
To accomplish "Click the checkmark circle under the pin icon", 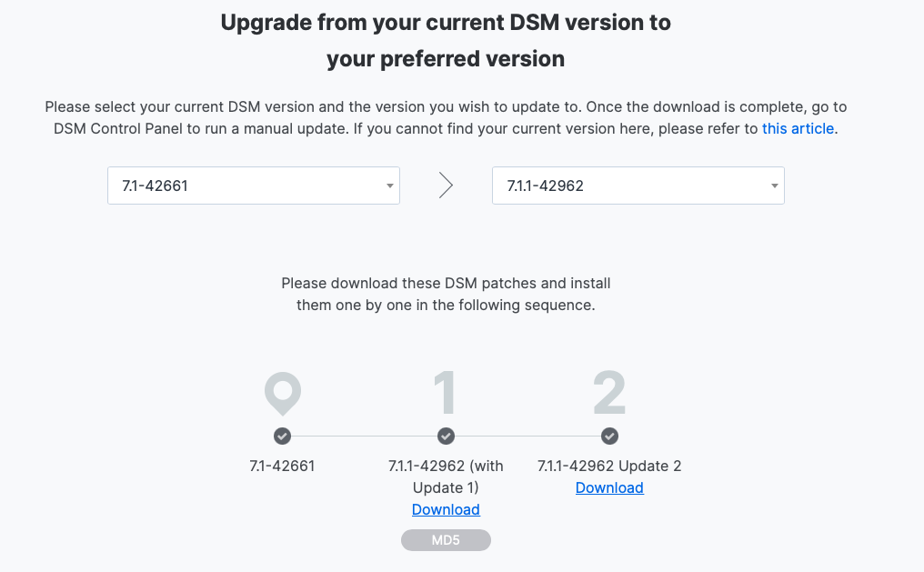I will pos(282,436).
